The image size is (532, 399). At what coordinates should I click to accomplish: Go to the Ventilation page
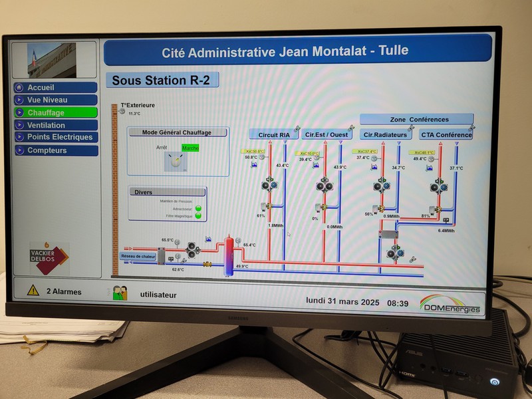(56, 125)
